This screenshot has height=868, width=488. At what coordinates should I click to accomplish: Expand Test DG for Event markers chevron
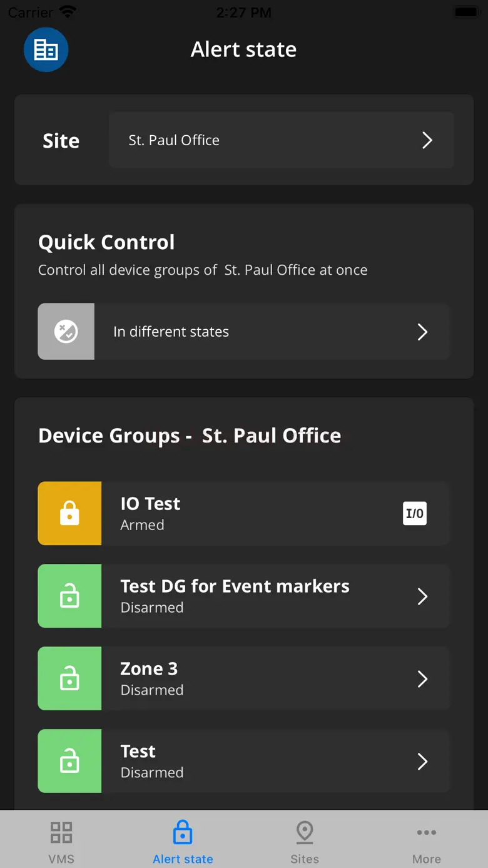point(423,596)
